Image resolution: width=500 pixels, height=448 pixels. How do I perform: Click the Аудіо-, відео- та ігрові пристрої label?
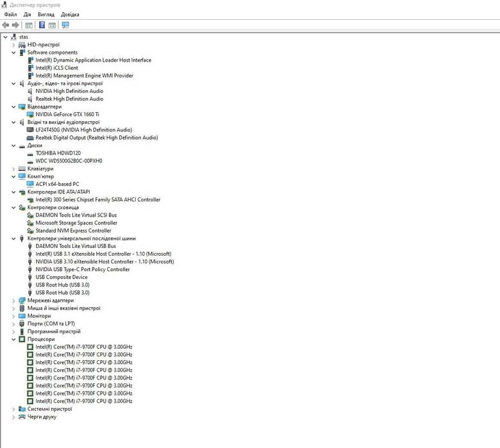coord(65,83)
